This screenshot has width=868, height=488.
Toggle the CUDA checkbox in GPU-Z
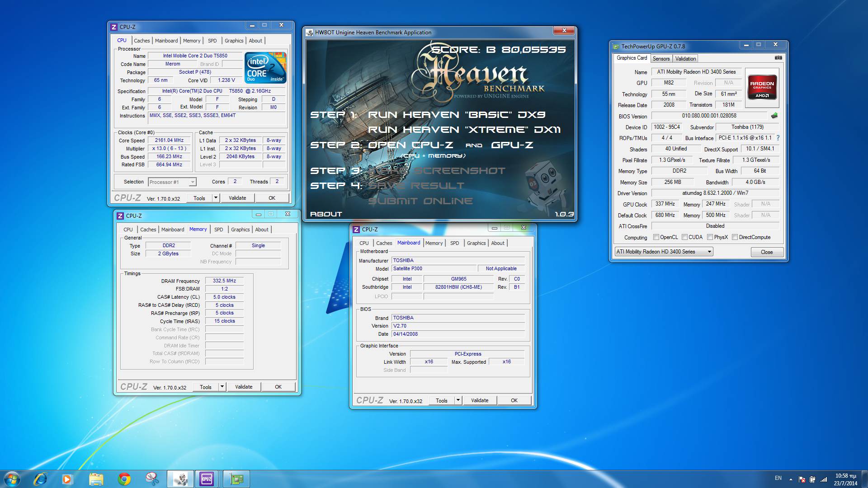coord(684,237)
